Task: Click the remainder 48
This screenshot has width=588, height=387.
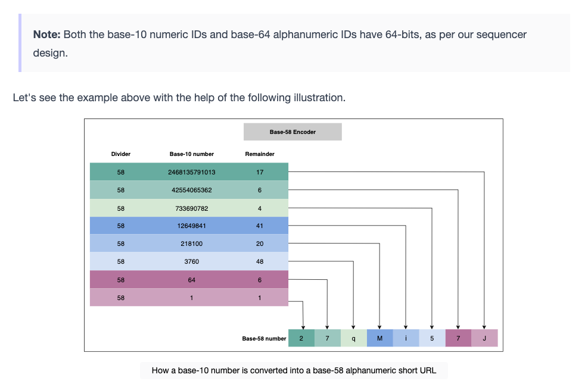Action: pos(260,261)
